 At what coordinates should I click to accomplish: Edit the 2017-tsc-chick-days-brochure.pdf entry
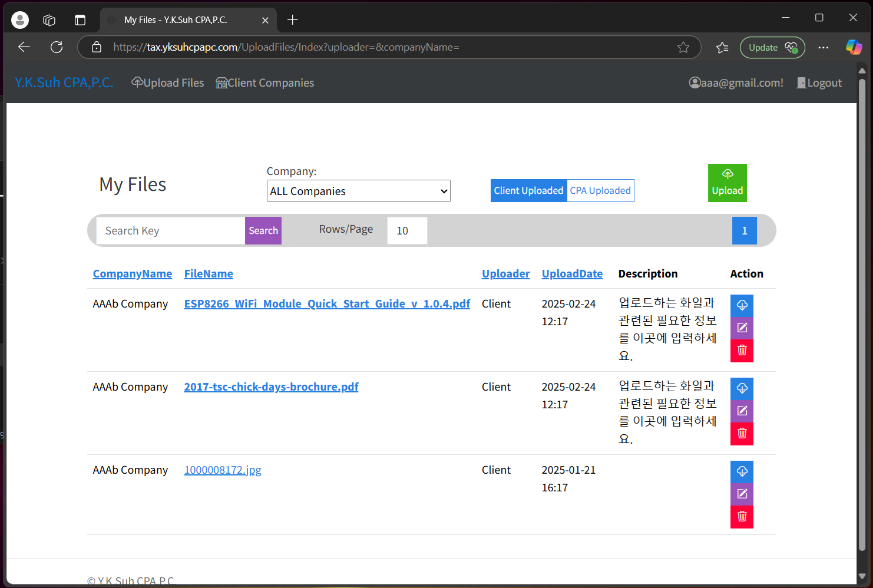(742, 411)
